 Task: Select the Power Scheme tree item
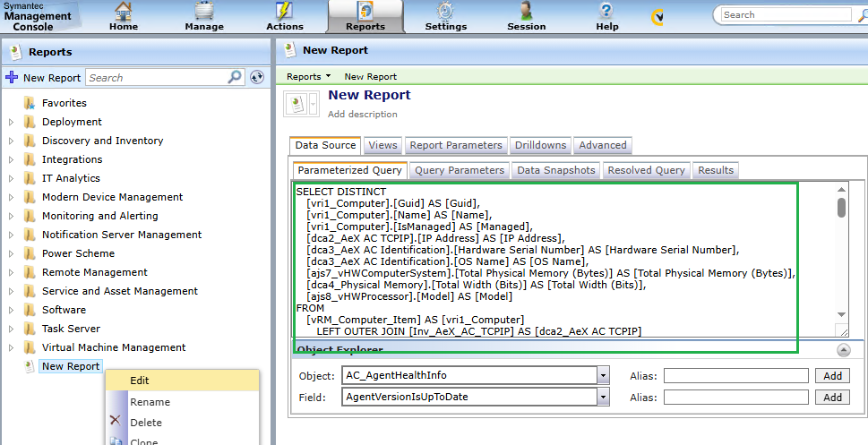point(78,253)
